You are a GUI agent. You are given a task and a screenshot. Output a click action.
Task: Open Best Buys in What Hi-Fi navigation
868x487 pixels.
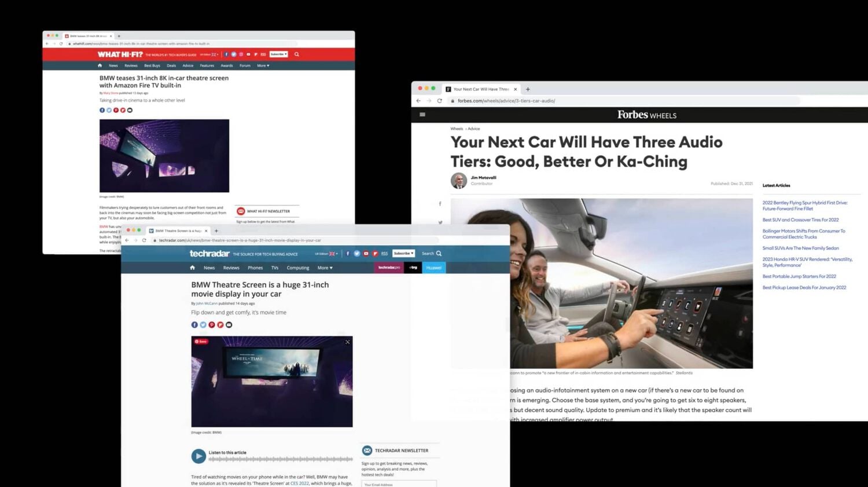click(152, 65)
